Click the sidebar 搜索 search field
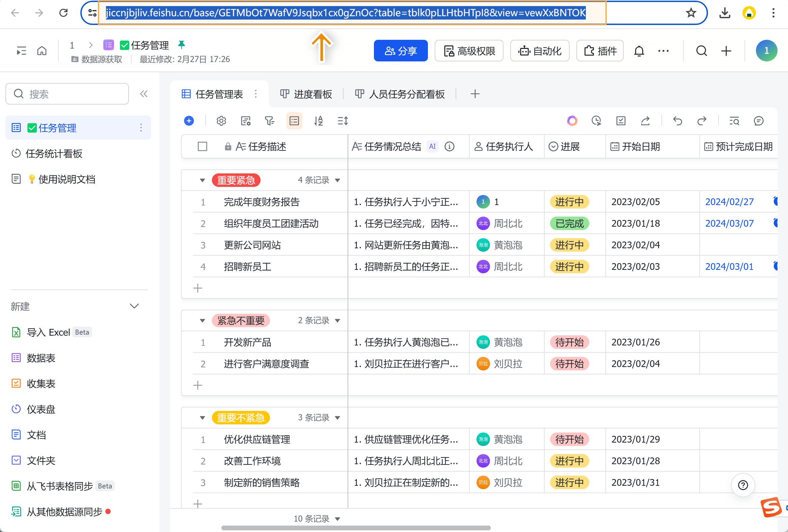The width and height of the screenshot is (788, 532). [67, 94]
